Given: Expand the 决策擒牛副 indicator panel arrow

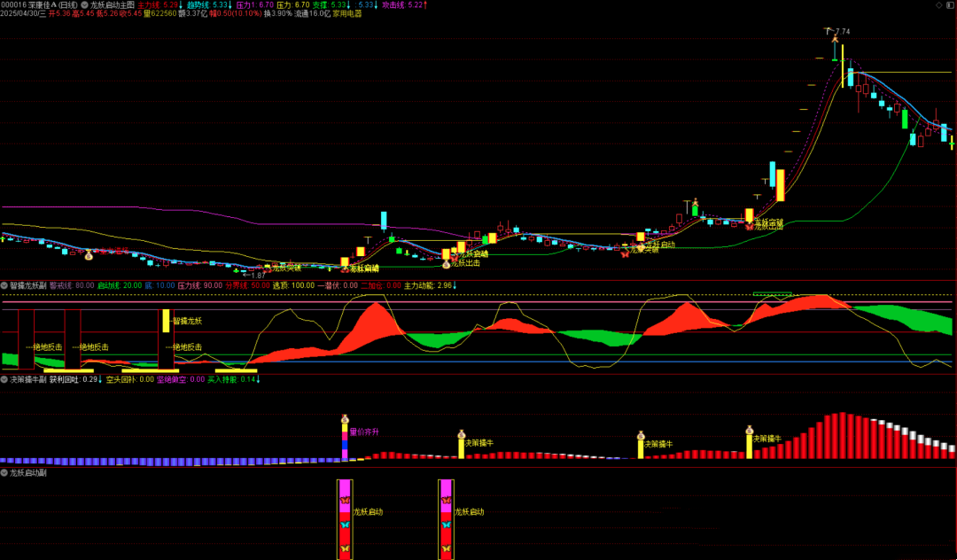Looking at the screenshot, I should click(x=4, y=379).
